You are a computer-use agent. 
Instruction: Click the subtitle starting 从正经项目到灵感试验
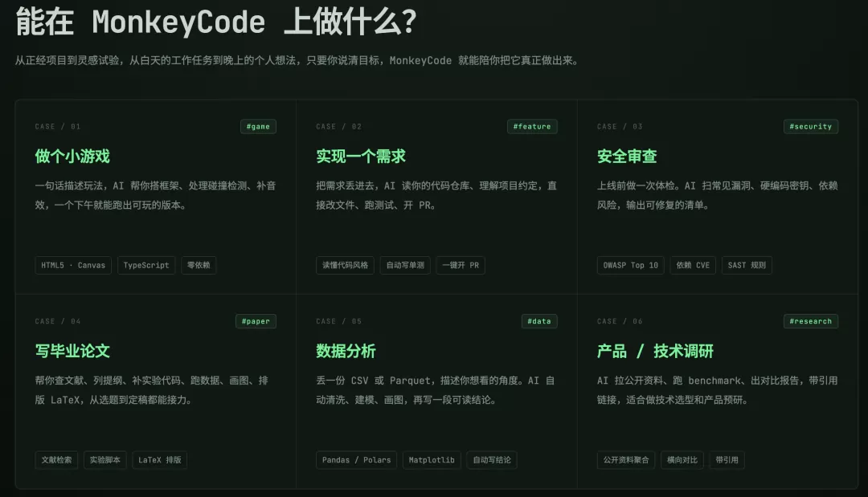click(x=297, y=60)
